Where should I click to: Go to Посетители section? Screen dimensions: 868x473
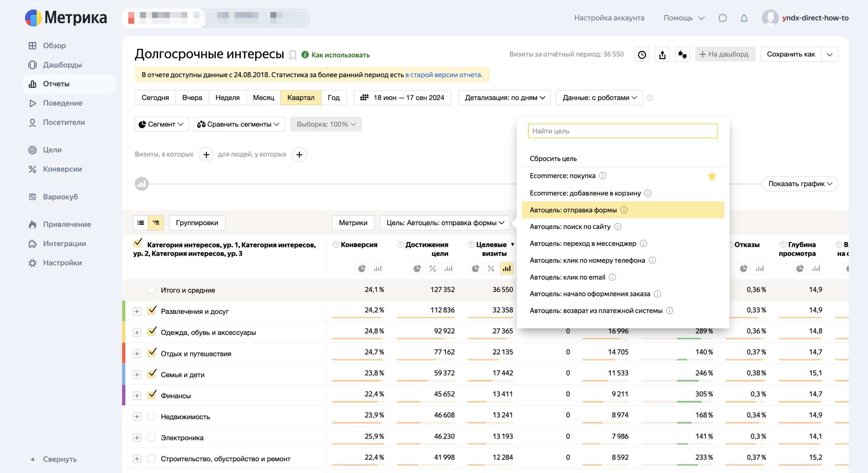[x=57, y=122]
